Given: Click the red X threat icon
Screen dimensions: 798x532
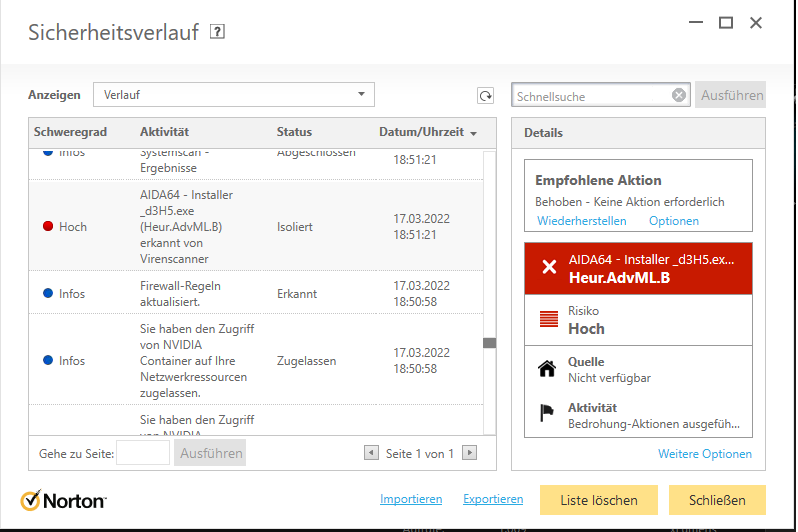Looking at the screenshot, I should point(549,266).
